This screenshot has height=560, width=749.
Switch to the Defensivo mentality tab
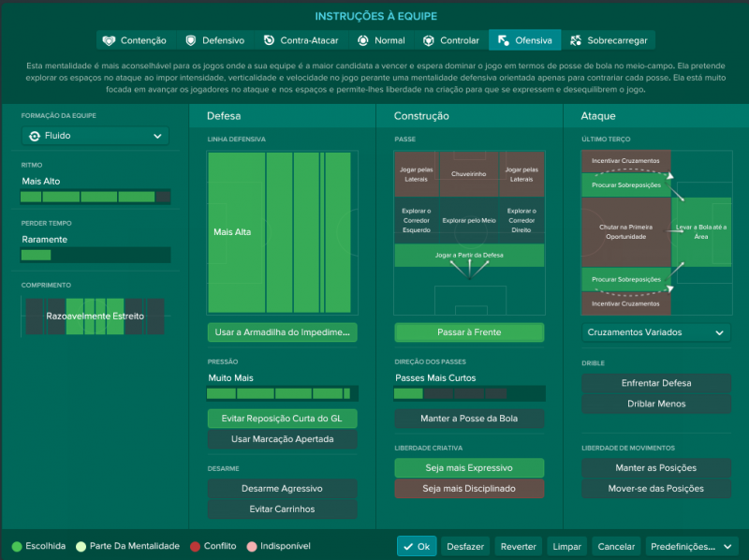[x=214, y=40]
